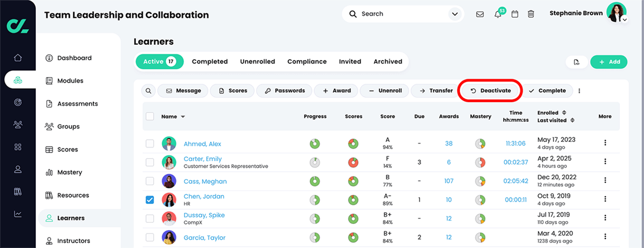Click the Unenroll button
Screen dimensions: 644x248
pos(383,90)
